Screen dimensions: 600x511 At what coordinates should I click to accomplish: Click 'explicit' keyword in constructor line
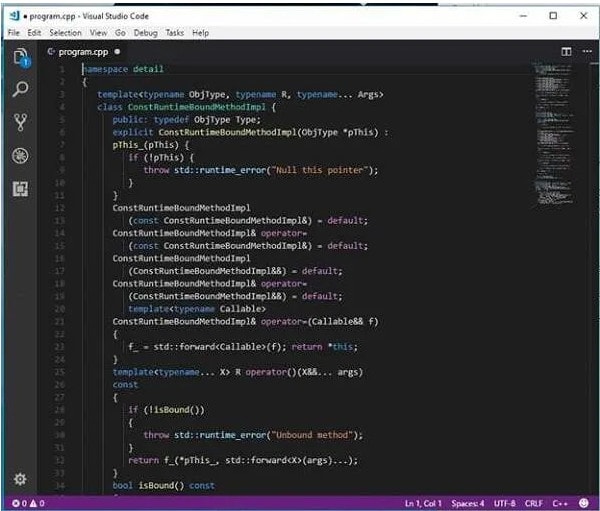(x=133, y=132)
